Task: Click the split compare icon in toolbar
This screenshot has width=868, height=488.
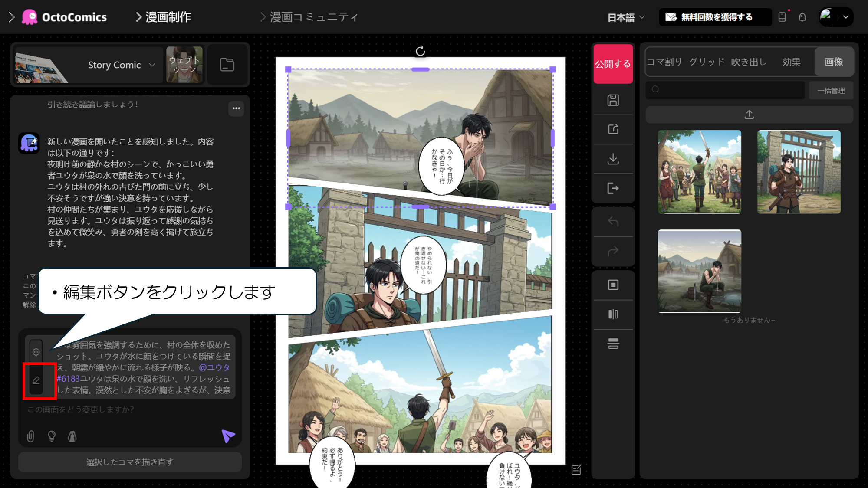Action: coord(613,314)
